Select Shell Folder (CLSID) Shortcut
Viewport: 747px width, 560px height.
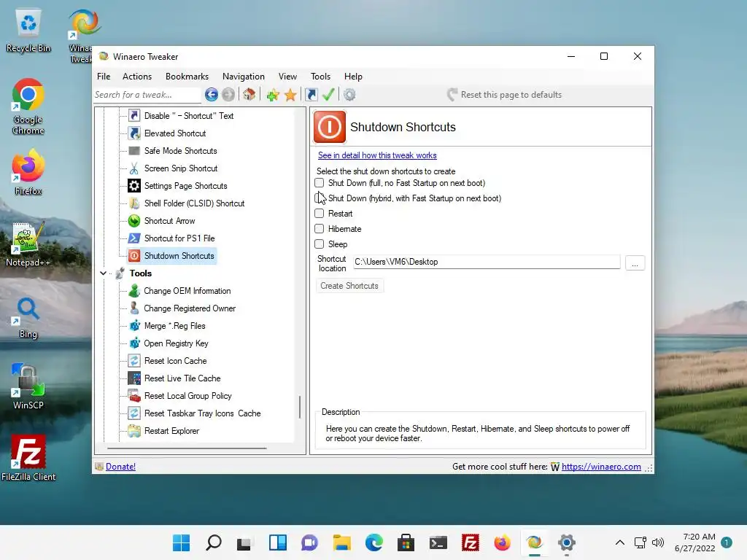tap(194, 203)
